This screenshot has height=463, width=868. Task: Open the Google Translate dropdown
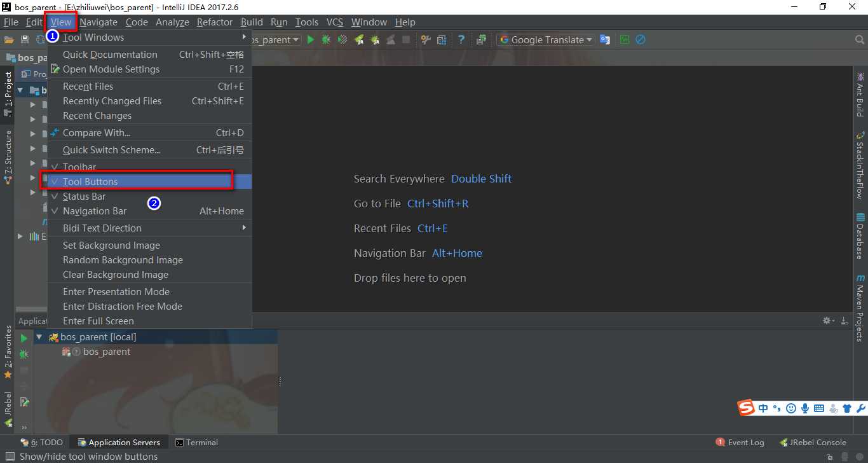pyautogui.click(x=545, y=39)
